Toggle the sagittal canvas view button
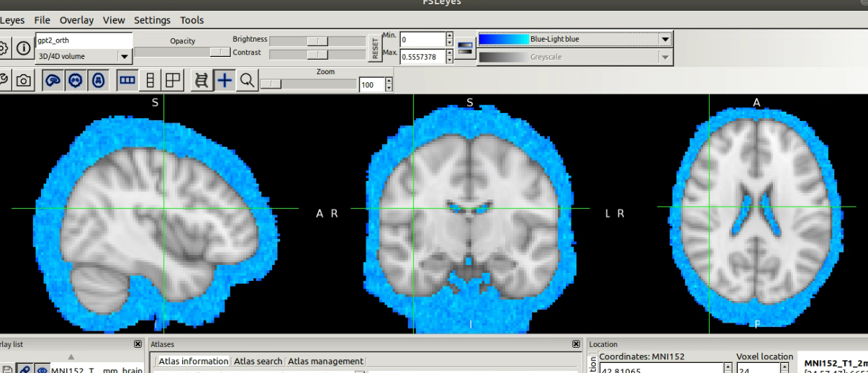868x373 pixels. click(x=53, y=81)
